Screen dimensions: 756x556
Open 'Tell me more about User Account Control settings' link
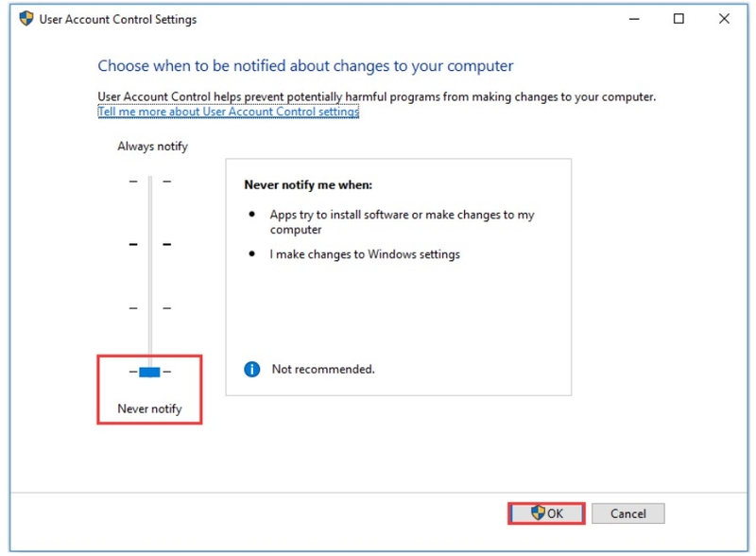(x=228, y=112)
